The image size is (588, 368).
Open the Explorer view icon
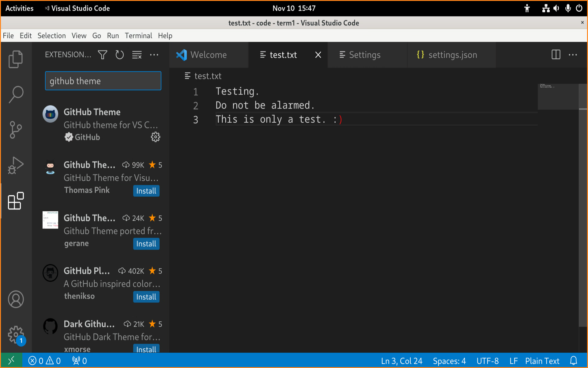[16, 59]
